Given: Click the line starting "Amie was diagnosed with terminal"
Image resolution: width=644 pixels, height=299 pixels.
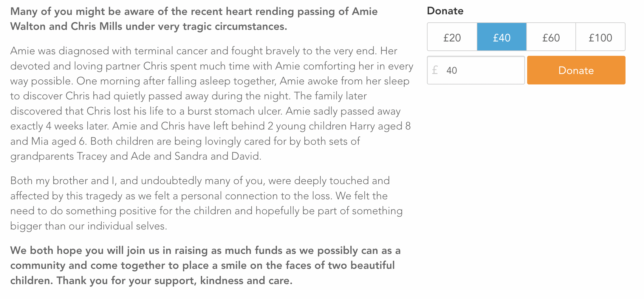Looking at the screenshot, I should click(x=204, y=51).
